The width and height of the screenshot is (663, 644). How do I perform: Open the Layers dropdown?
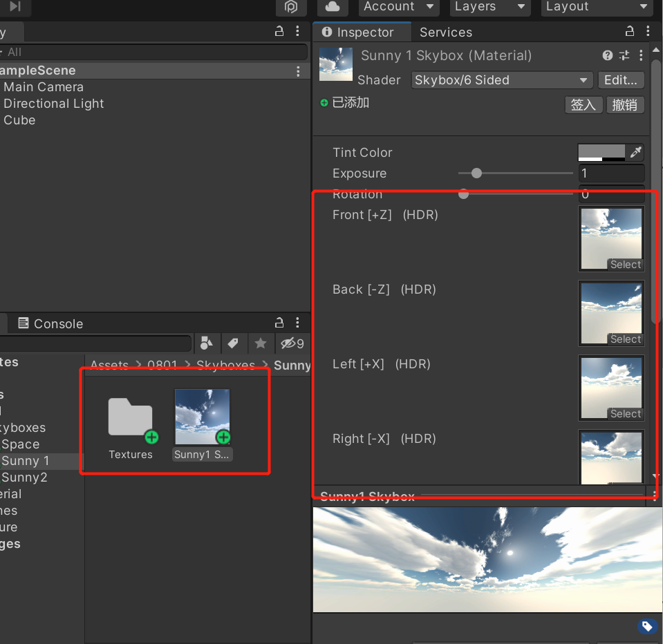click(x=489, y=7)
